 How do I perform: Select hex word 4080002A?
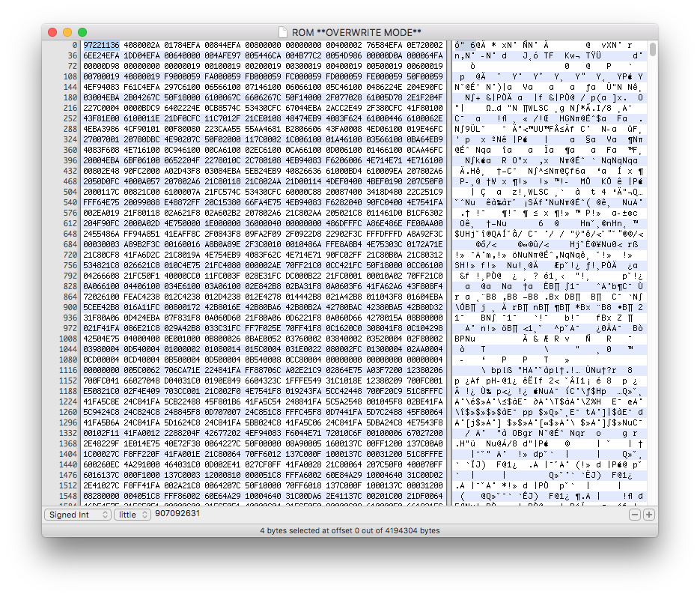(x=141, y=45)
